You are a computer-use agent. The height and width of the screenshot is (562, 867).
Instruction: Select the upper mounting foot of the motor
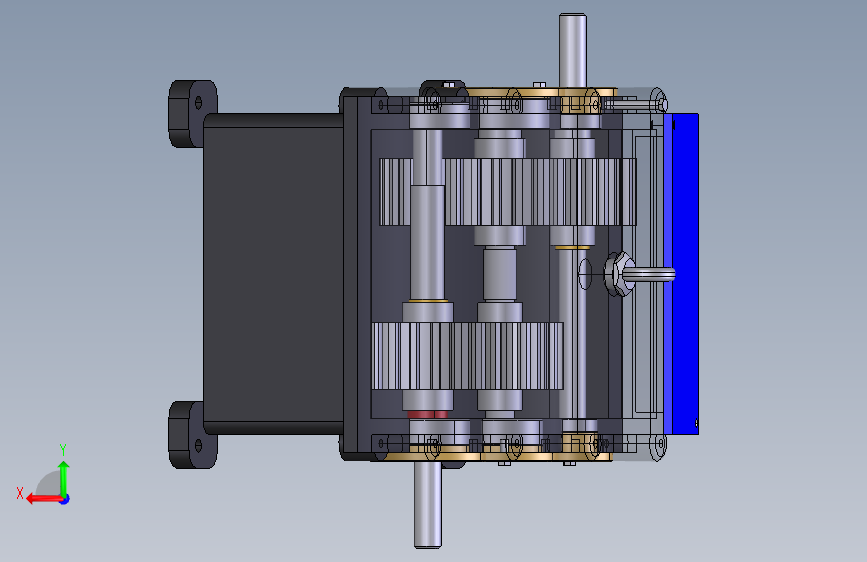(192, 113)
